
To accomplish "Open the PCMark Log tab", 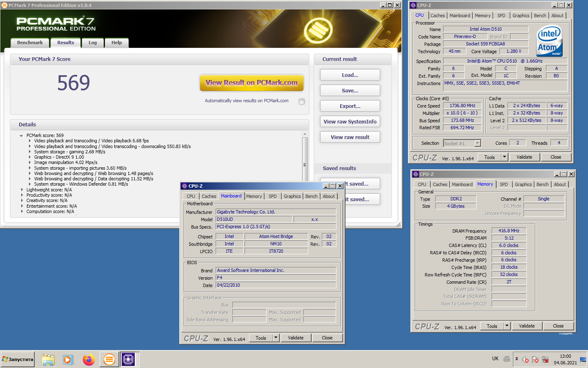I will (93, 43).
